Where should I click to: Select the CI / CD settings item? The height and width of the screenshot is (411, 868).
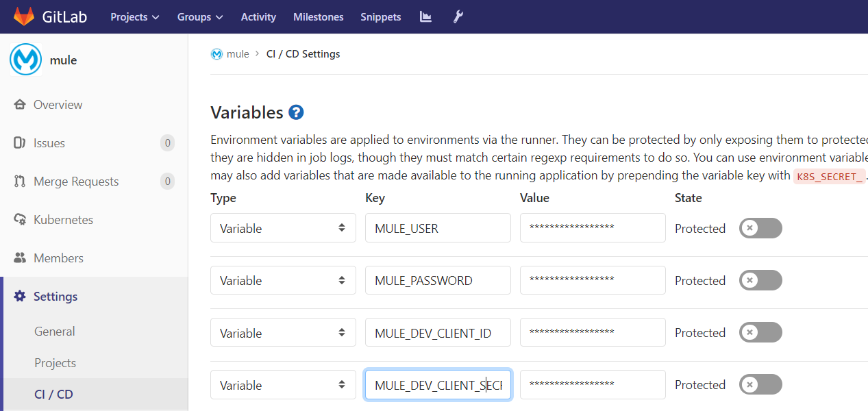[53, 395]
